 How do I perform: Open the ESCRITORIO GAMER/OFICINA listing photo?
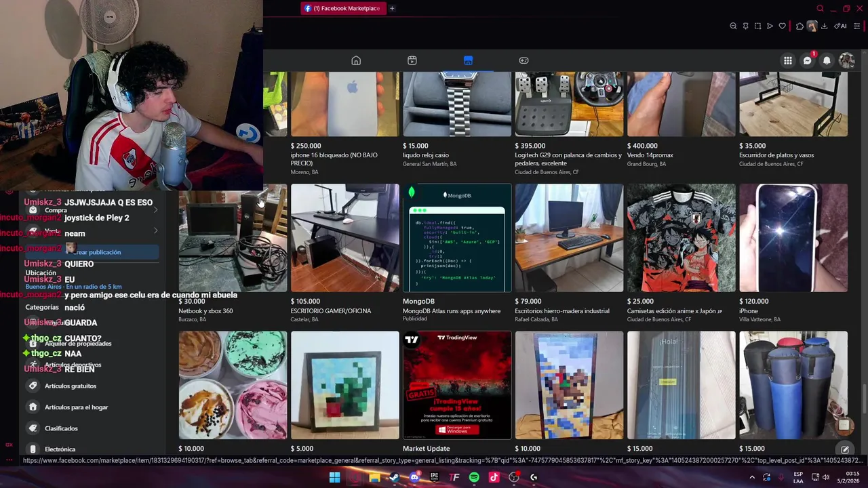click(345, 238)
